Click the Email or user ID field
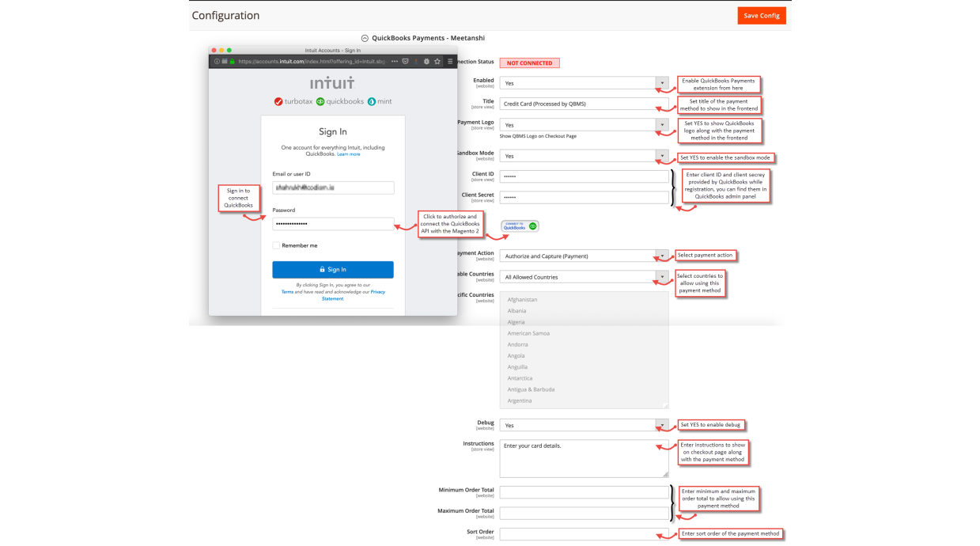The image size is (980, 546). coord(333,188)
